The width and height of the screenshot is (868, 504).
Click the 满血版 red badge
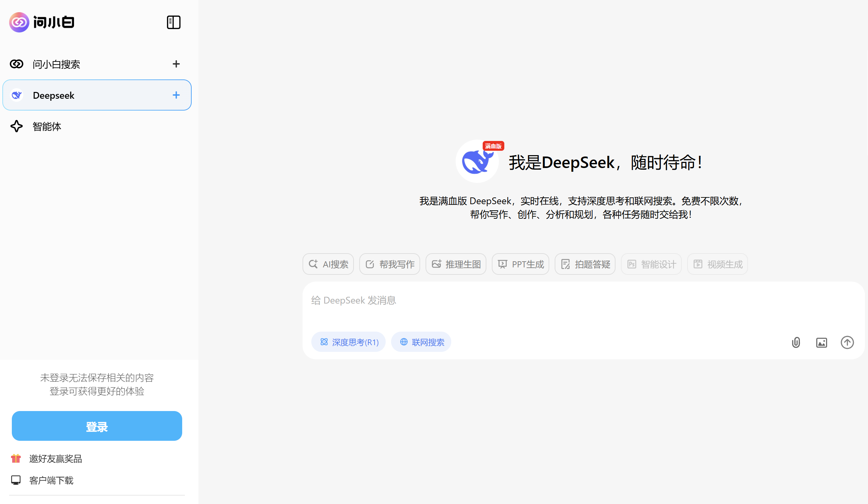click(493, 146)
